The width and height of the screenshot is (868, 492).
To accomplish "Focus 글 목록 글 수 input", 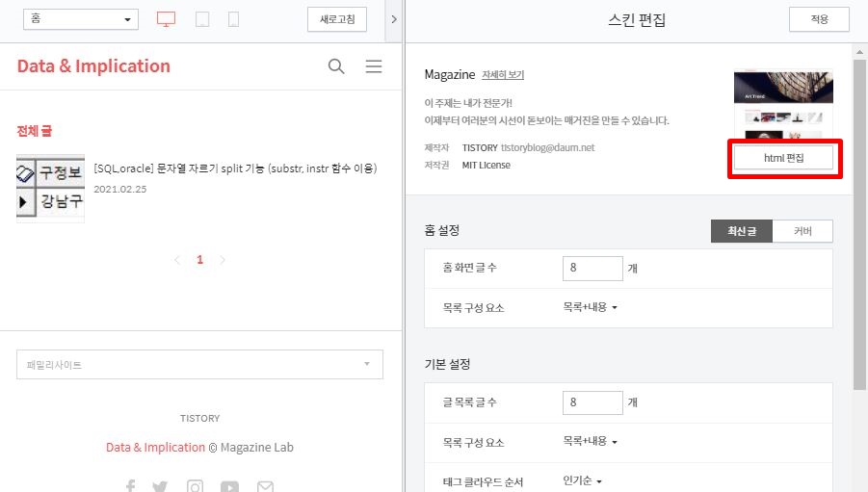I will point(592,402).
